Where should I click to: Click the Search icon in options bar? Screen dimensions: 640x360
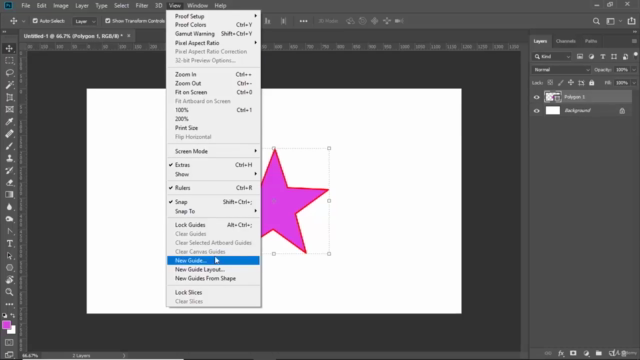[x=596, y=21]
